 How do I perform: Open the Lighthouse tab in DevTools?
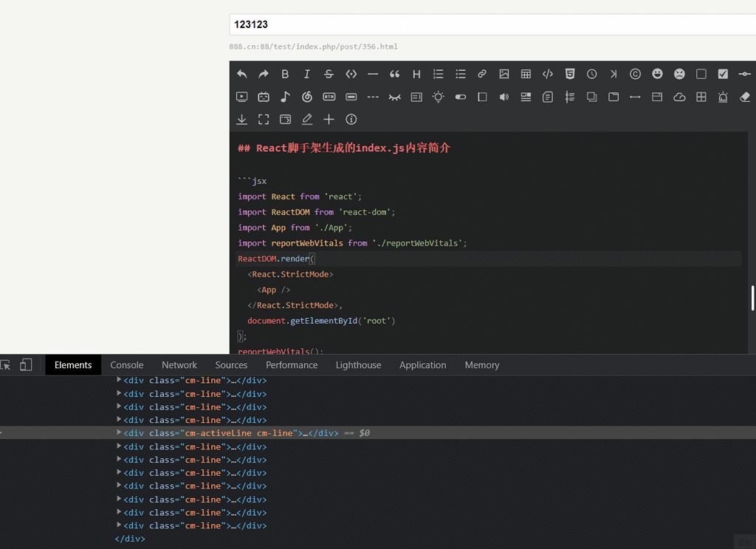358,365
